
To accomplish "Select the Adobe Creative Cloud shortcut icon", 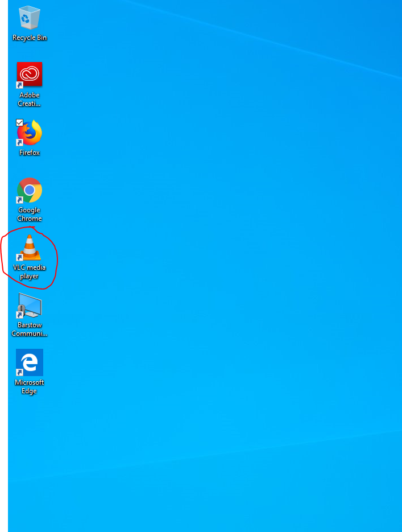I will pos(30,75).
